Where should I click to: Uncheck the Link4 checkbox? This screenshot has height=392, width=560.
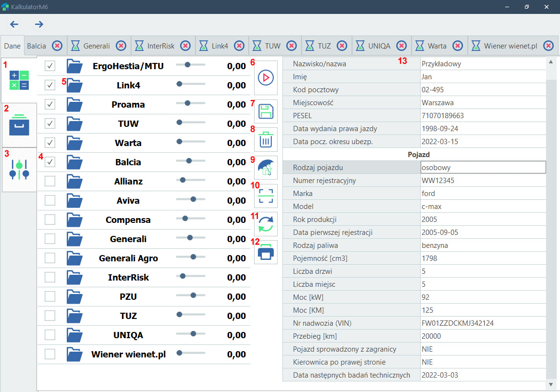(50, 85)
